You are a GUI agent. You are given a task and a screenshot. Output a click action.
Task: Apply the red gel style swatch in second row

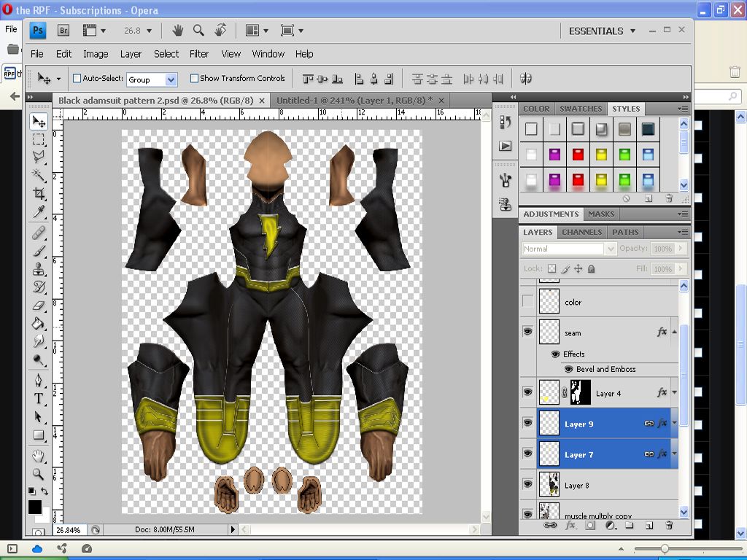point(578,155)
